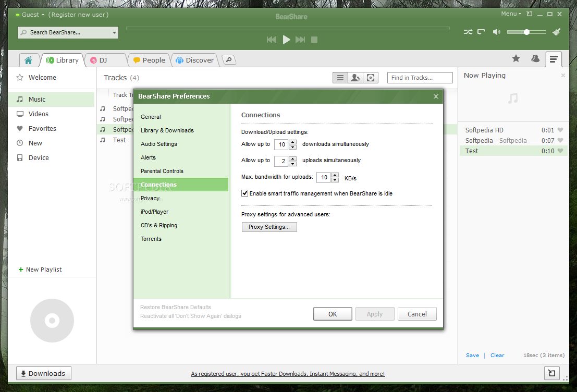This screenshot has width=577, height=392.
Task: Click Register new user link
Action: coord(78,15)
